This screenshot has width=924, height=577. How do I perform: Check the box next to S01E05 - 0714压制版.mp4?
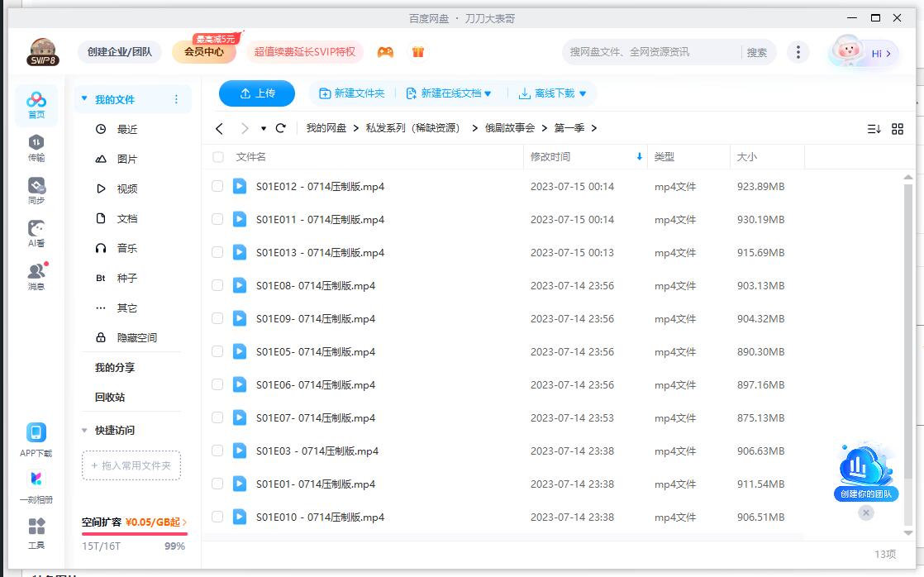(217, 351)
